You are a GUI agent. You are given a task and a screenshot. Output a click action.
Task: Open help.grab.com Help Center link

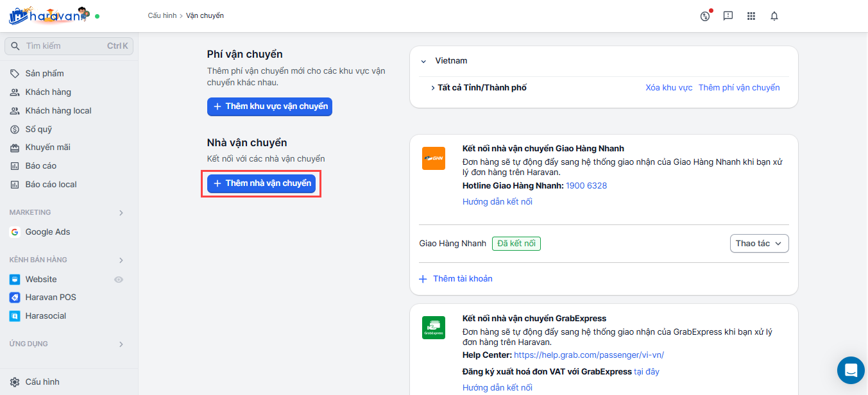click(589, 355)
